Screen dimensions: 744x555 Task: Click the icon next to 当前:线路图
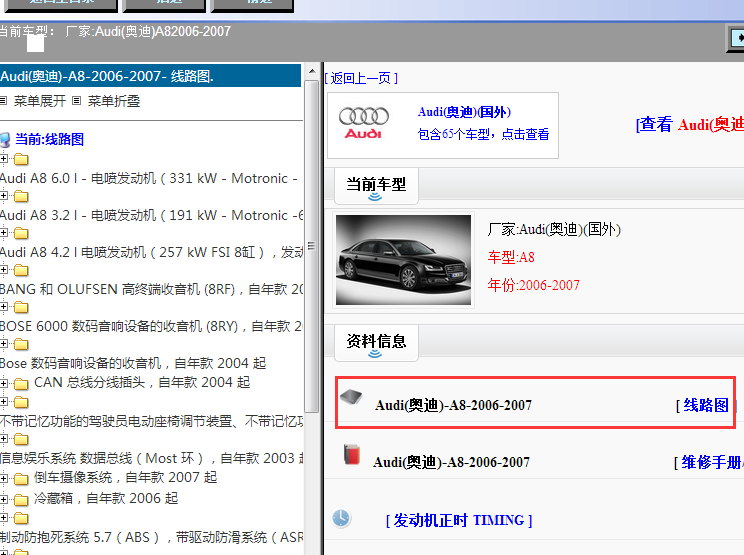click(x=5, y=140)
